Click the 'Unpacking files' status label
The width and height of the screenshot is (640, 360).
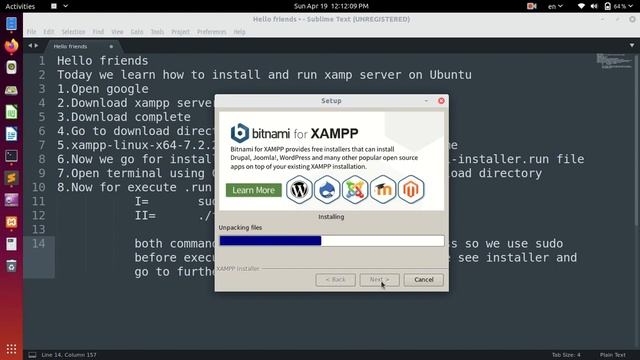pyautogui.click(x=240, y=227)
